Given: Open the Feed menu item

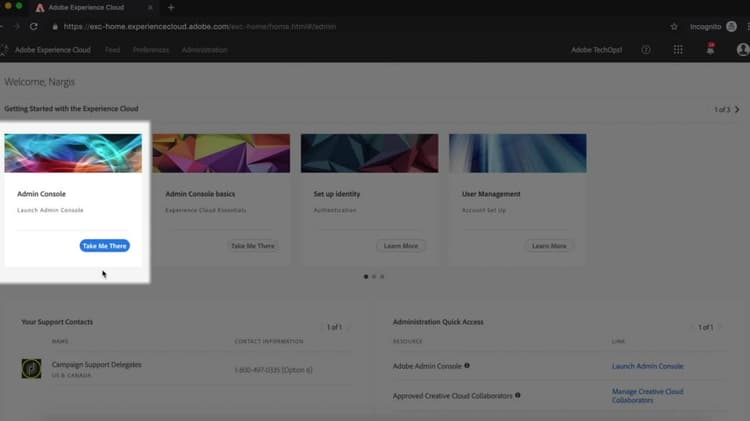Looking at the screenshot, I should coord(112,50).
